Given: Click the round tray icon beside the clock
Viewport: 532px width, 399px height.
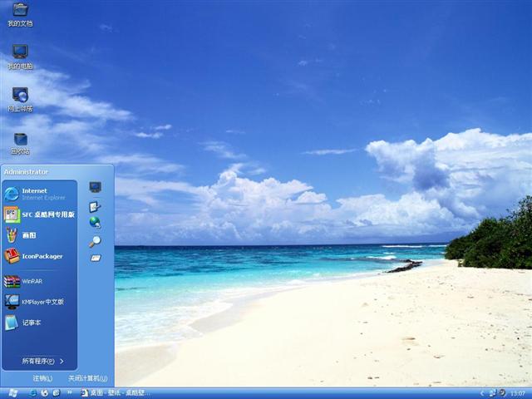Looking at the screenshot, I should [x=502, y=393].
